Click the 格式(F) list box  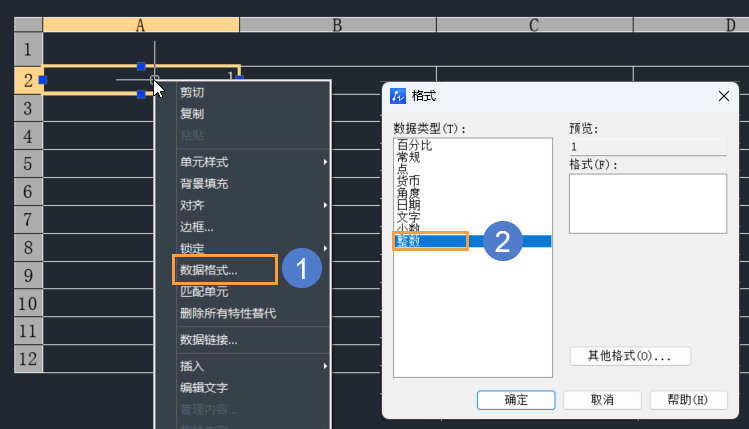[648, 204]
